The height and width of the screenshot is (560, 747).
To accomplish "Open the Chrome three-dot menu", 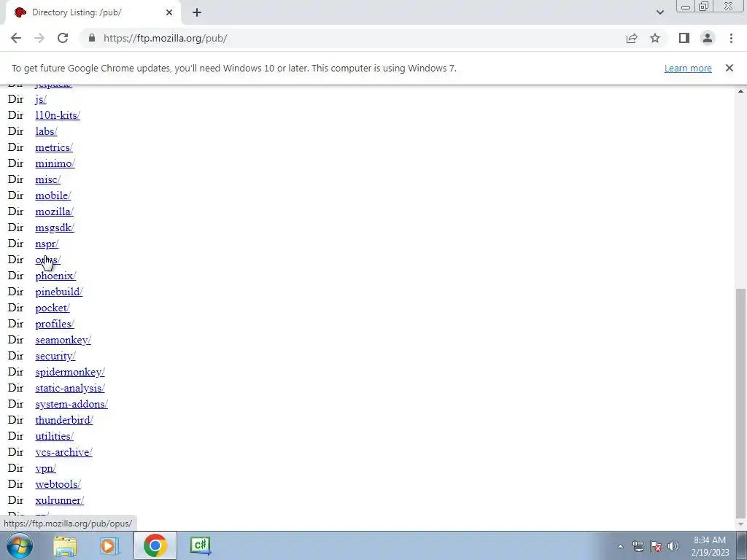I will (x=731, y=38).
